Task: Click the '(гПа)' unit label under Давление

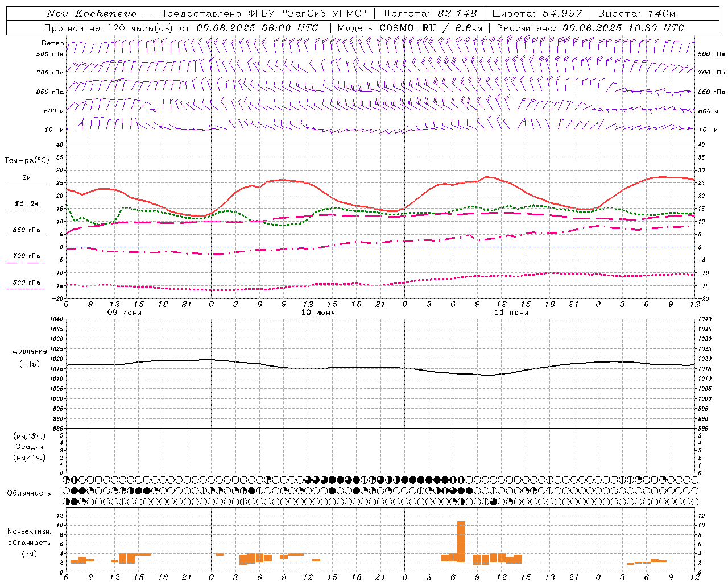Action: click(x=30, y=364)
